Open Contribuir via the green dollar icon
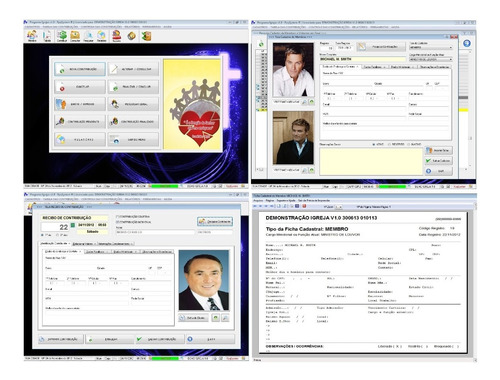This screenshot has height=380, width=500. (x=62, y=36)
